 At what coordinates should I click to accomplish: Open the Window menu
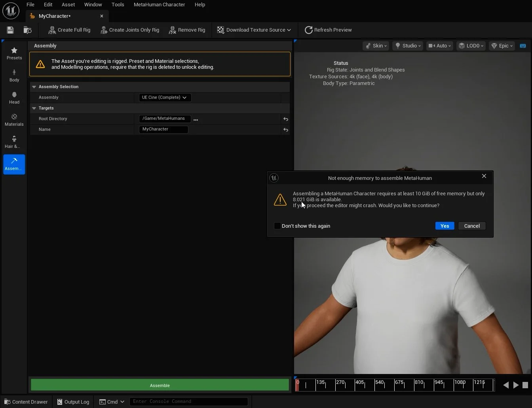(x=93, y=4)
